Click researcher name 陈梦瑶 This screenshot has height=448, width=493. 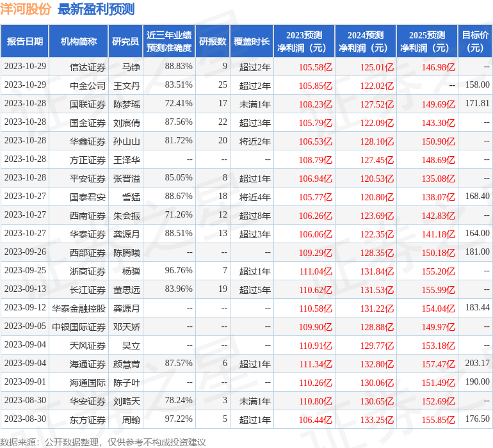click(127, 104)
